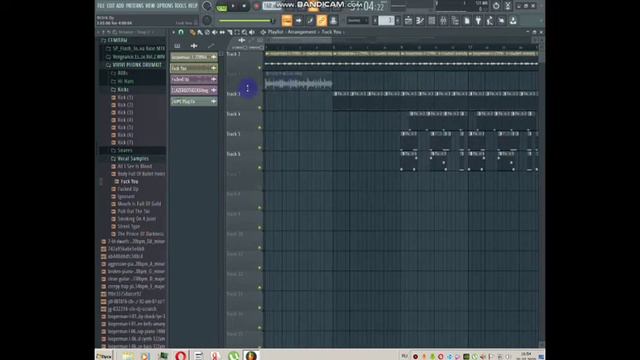
Task: Open the snap selector dropdown
Action: tap(357, 20)
